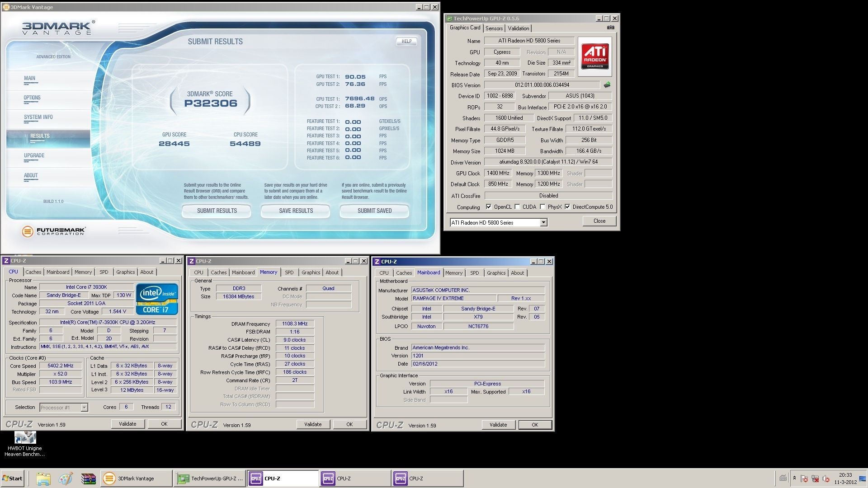
Task: Click the GPU-Z screenshot camera icon
Action: pos(610,28)
